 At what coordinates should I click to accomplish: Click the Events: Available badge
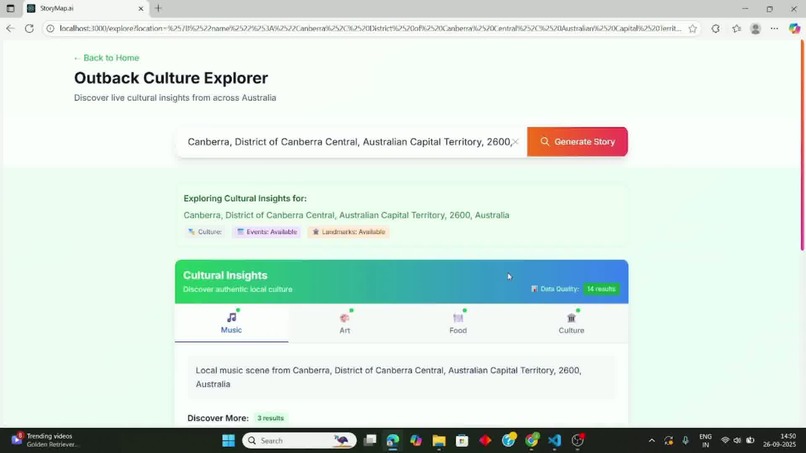click(266, 232)
